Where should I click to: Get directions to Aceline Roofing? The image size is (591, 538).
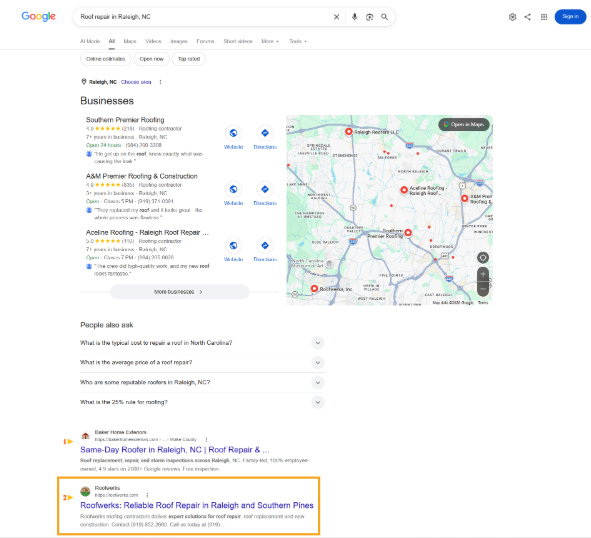[x=265, y=245]
